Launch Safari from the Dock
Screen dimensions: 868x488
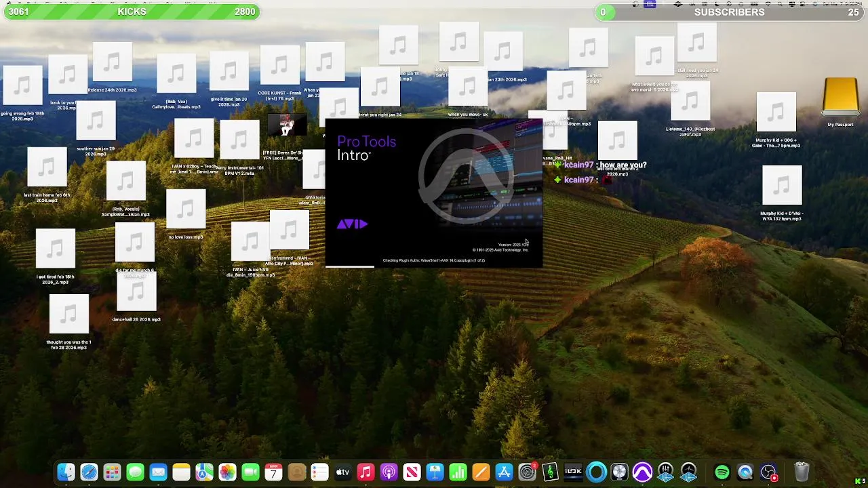[89, 472]
